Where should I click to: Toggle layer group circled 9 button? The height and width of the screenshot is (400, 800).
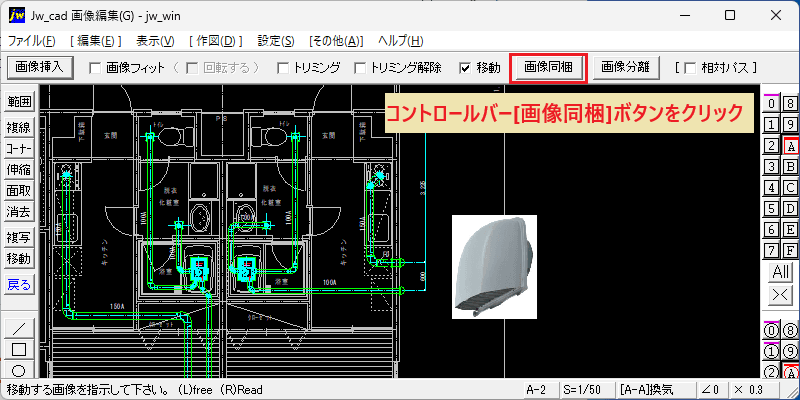pos(790,351)
